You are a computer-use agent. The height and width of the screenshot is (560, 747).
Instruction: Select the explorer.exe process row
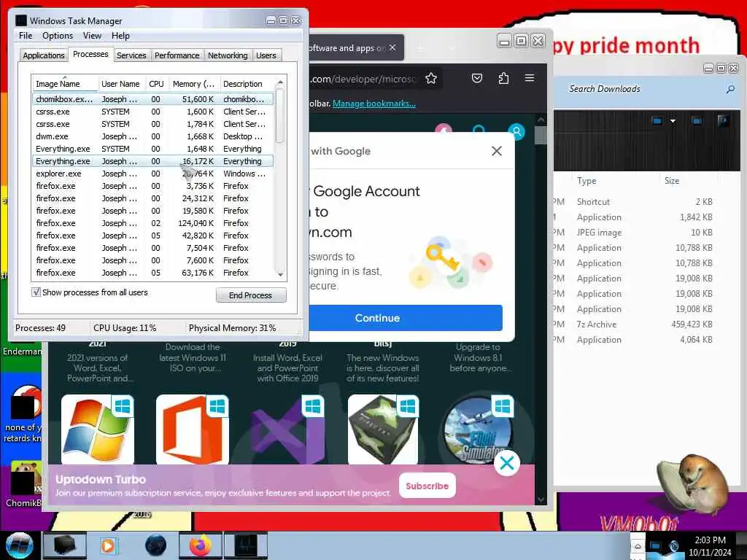pos(153,174)
